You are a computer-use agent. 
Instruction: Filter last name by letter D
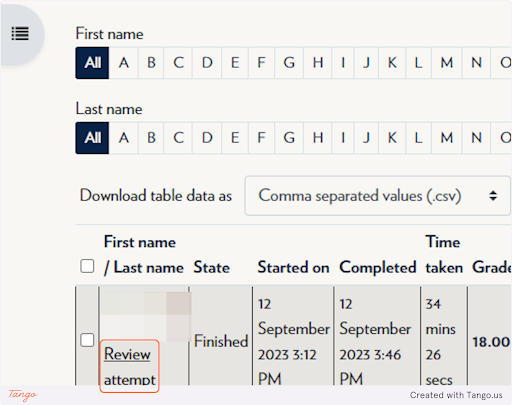(x=207, y=138)
